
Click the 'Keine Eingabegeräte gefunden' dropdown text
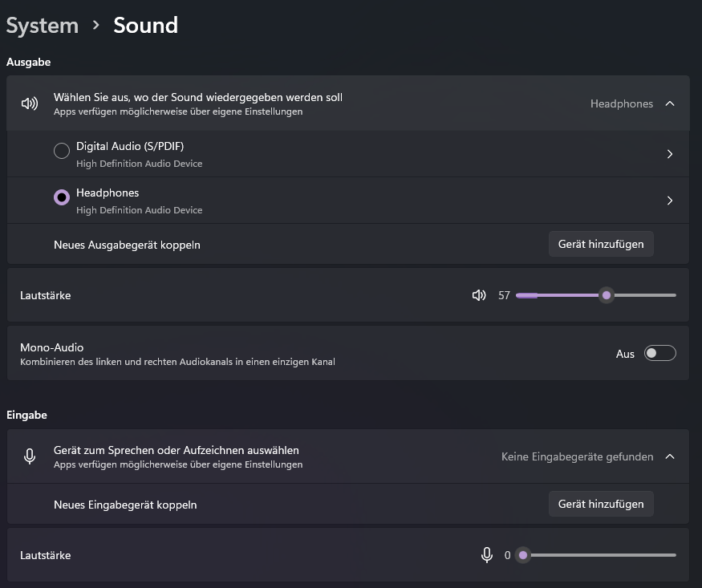[x=577, y=456]
